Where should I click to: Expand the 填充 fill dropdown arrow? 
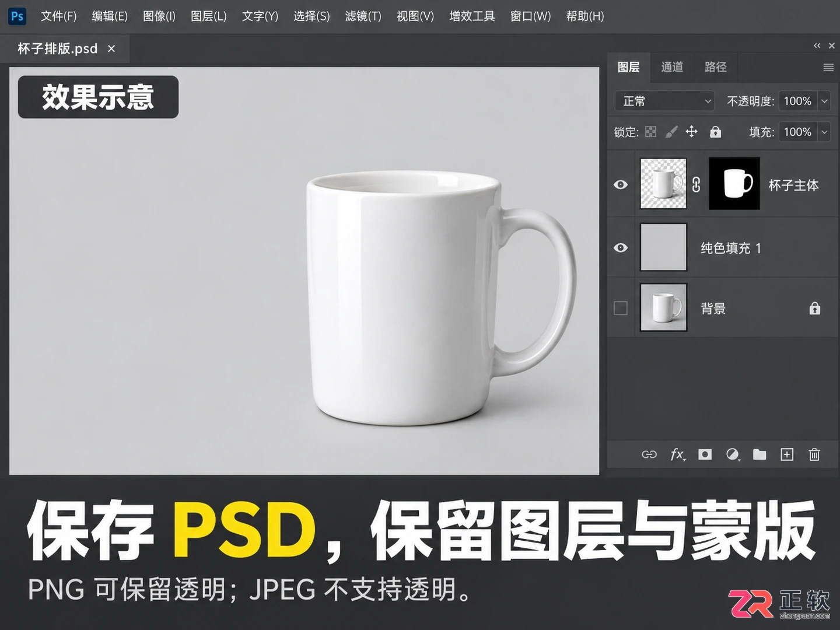tap(824, 132)
